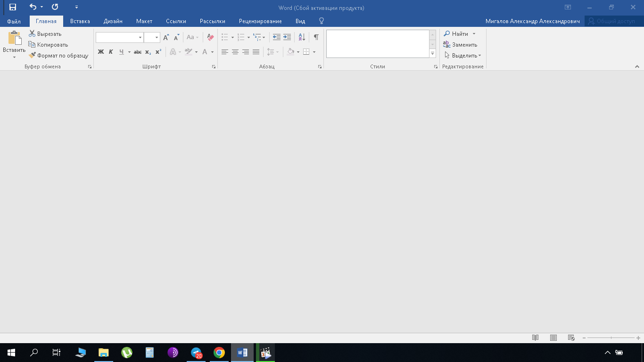The image size is (644, 362).
Task: Click the Save icon in quick access toolbar
Action: point(13,7)
